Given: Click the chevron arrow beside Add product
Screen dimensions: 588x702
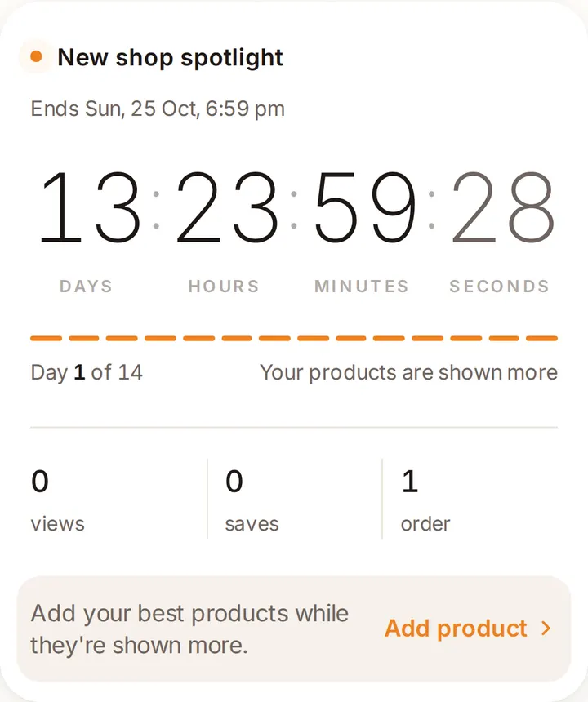Looking at the screenshot, I should 546,629.
